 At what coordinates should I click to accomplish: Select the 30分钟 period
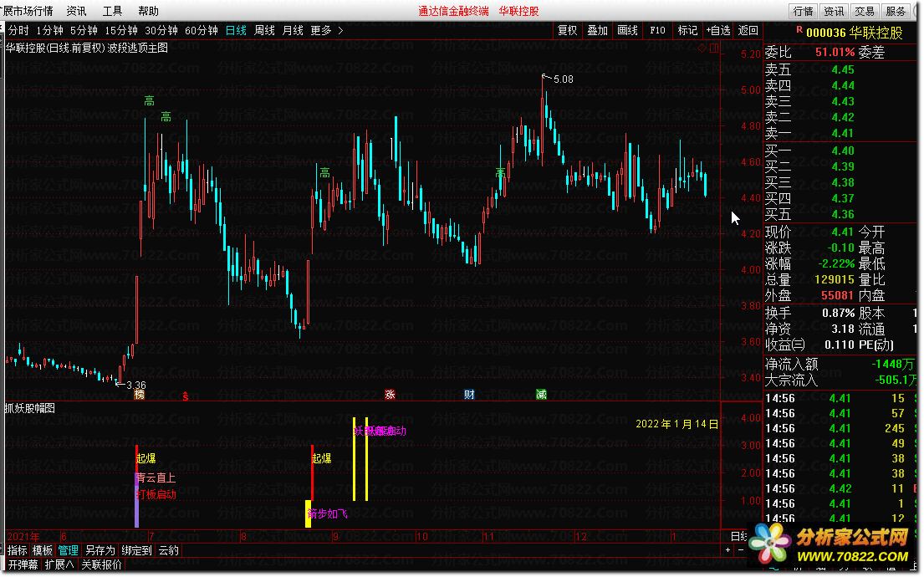pos(161,30)
